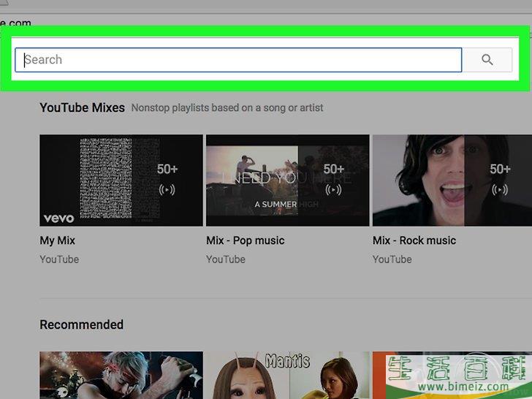The height and width of the screenshot is (399, 532).
Task: Click the 50+ mix radio icon on Pop music
Action: click(333, 190)
